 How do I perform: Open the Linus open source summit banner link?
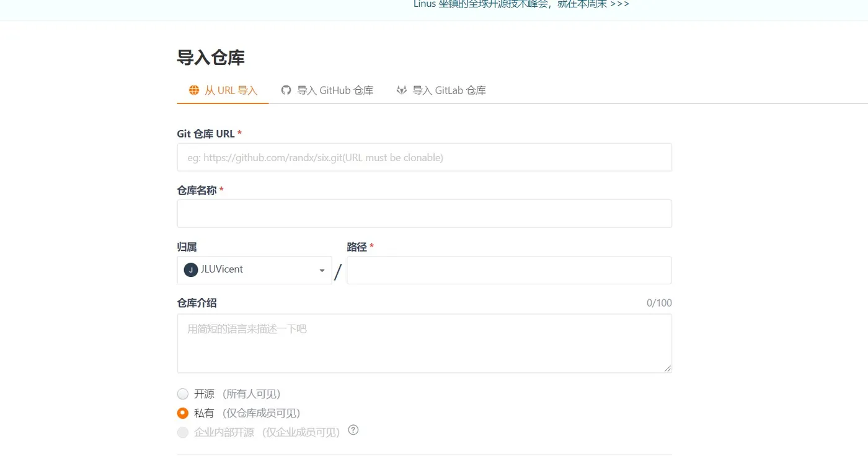click(x=521, y=4)
